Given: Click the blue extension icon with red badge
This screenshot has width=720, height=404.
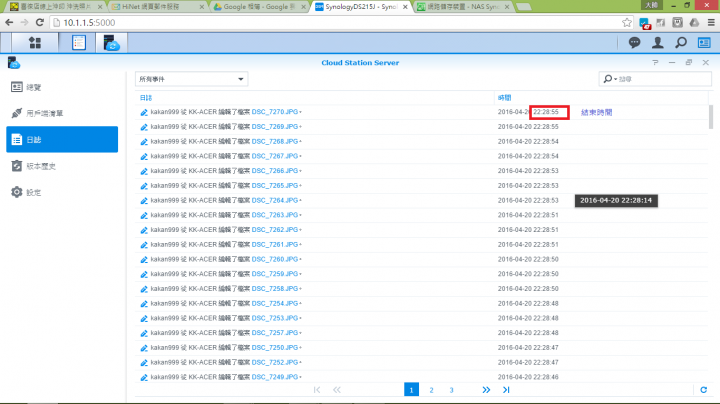Looking at the screenshot, I should pos(644,23).
